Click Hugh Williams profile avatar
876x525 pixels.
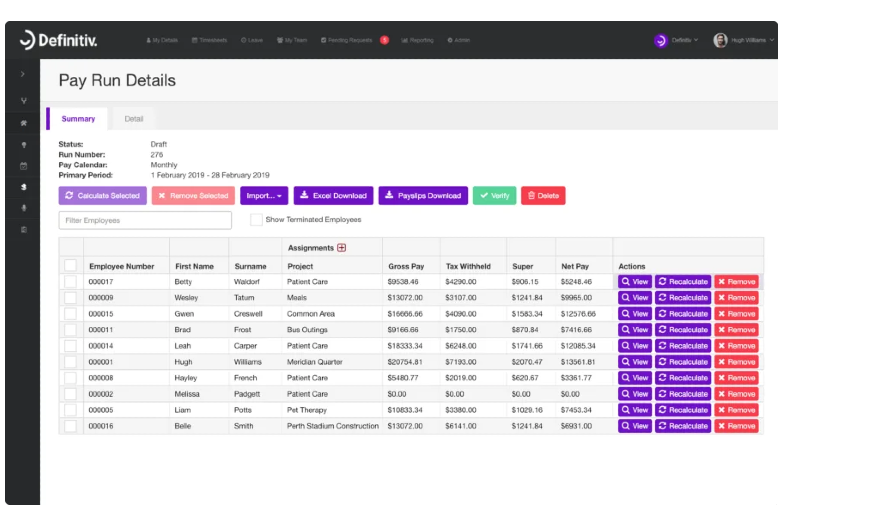(720, 40)
